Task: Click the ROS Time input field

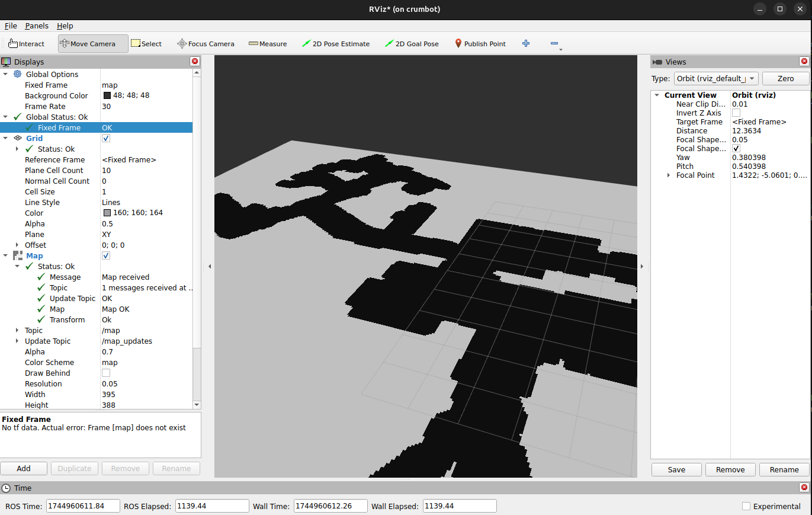Action: pyautogui.click(x=82, y=506)
